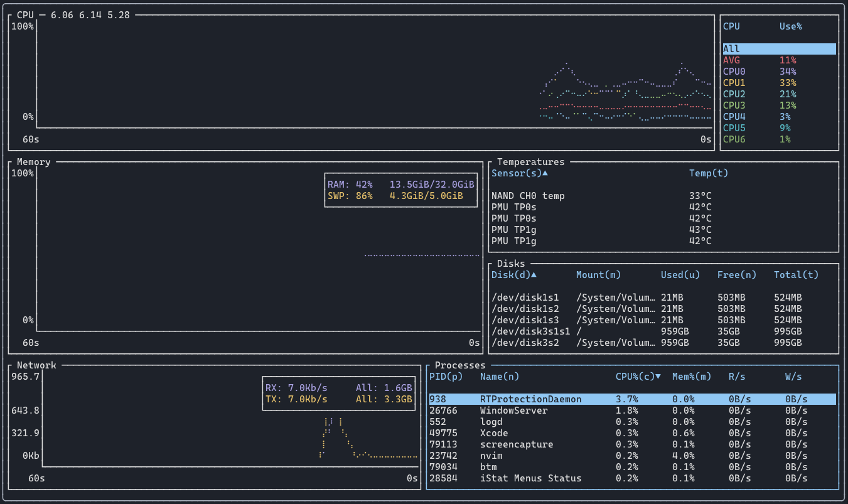The image size is (848, 504).
Task: Select the NAND CH0 temp sensor row
Action: (x=663, y=196)
